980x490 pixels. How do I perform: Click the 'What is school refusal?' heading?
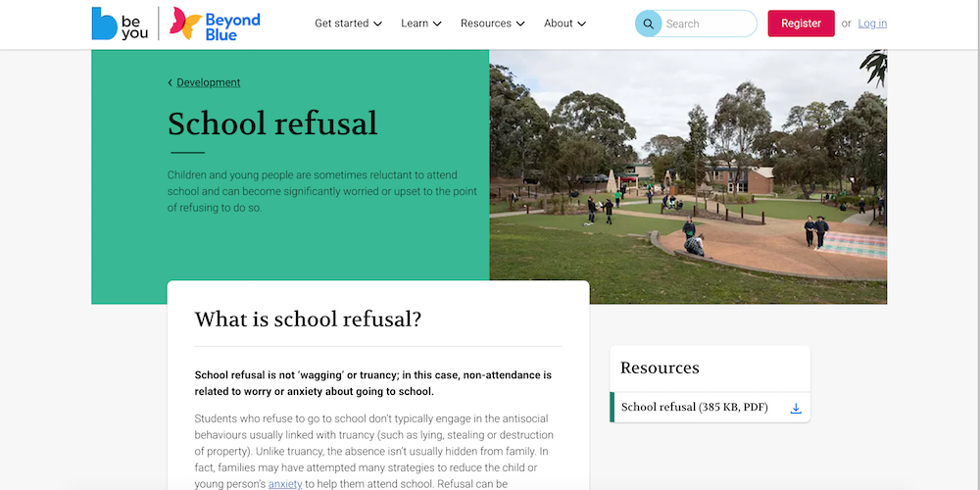(308, 319)
